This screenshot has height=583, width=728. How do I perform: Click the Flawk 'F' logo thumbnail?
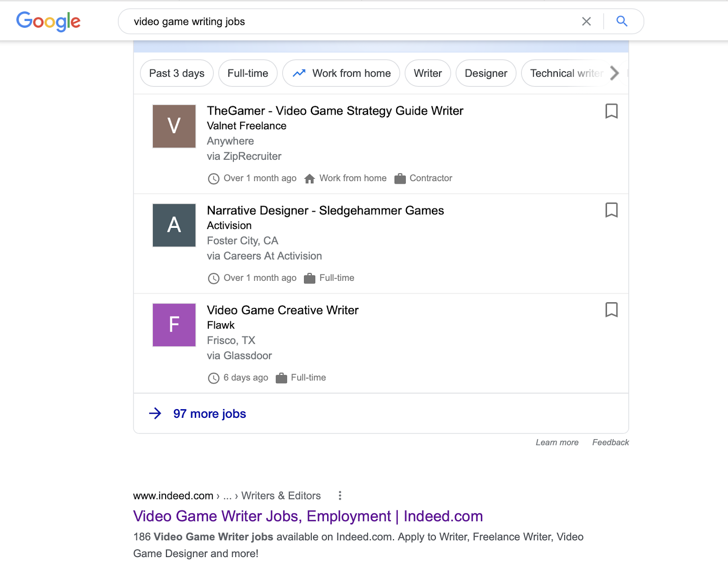coord(174,325)
